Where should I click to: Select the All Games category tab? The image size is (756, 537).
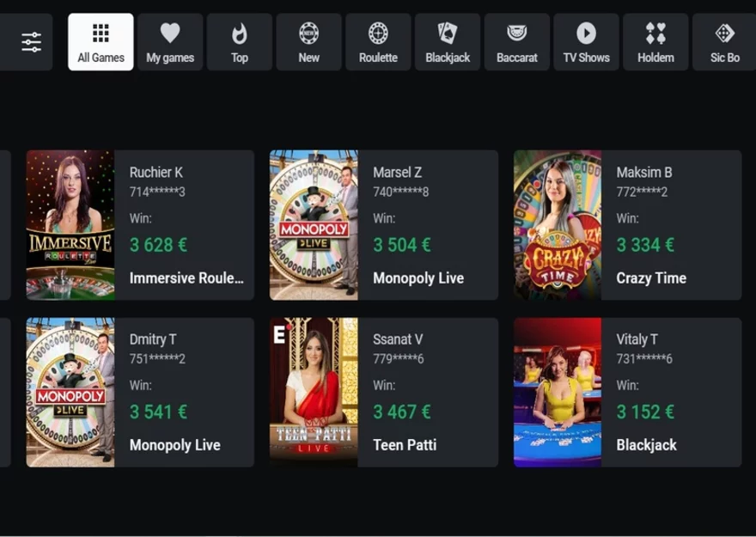[x=101, y=42]
